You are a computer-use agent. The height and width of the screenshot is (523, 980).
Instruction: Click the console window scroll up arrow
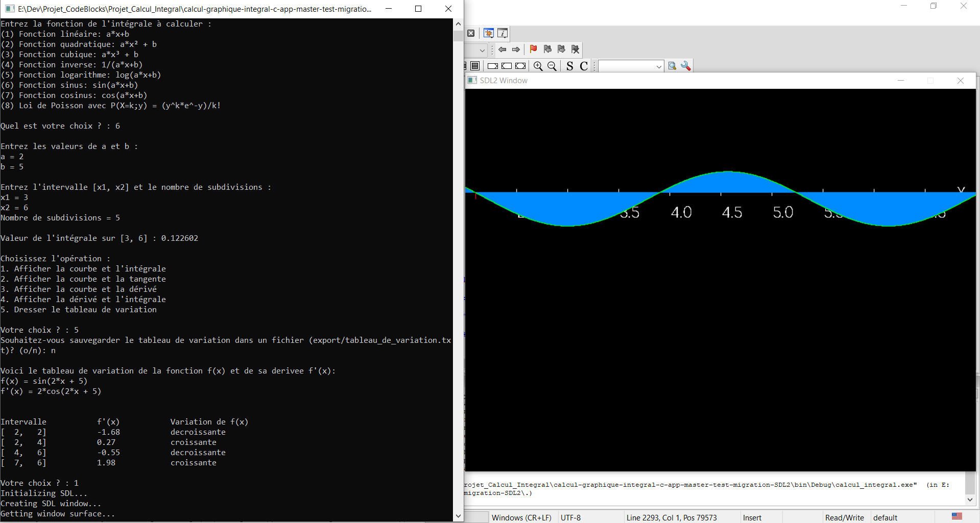458,23
